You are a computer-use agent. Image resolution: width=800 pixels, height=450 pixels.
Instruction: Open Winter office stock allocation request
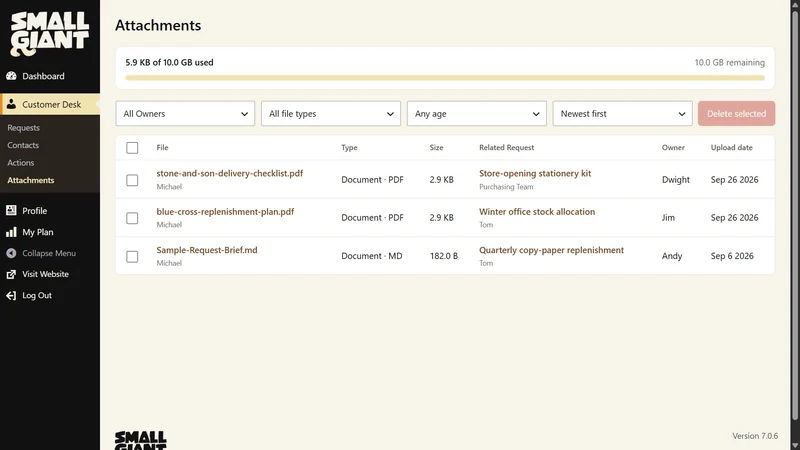tap(537, 211)
